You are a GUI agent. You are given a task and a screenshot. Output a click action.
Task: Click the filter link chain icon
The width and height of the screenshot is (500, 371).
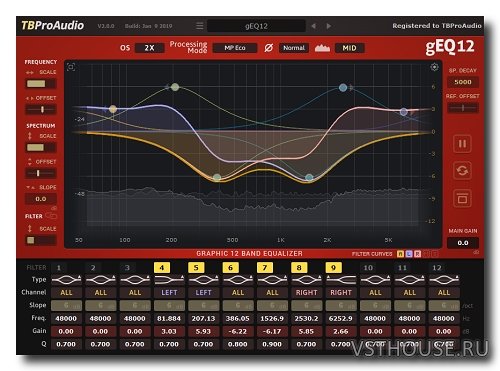point(51,216)
